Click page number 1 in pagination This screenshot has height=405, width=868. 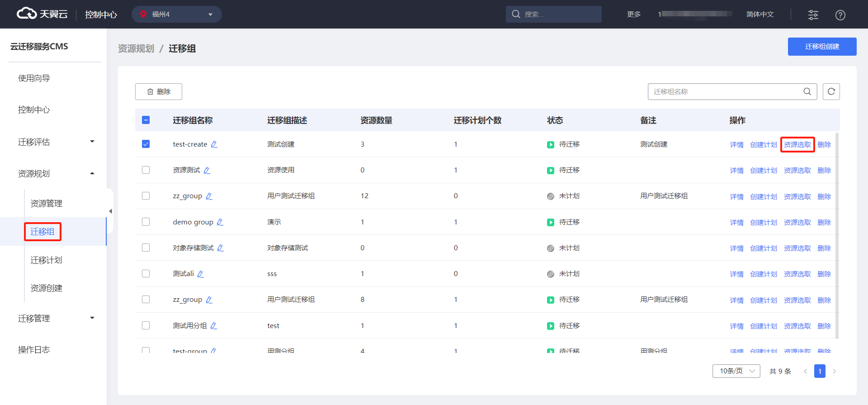coord(820,371)
